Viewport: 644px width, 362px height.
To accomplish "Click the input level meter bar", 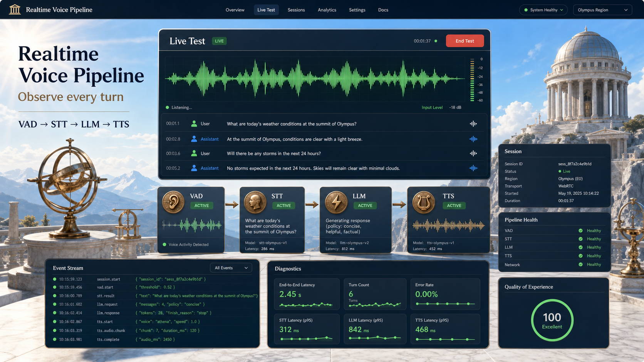I will tap(472, 80).
